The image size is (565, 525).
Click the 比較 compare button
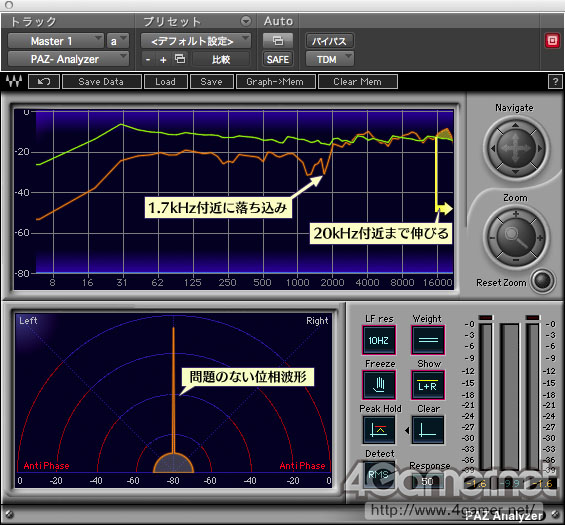coord(221,59)
